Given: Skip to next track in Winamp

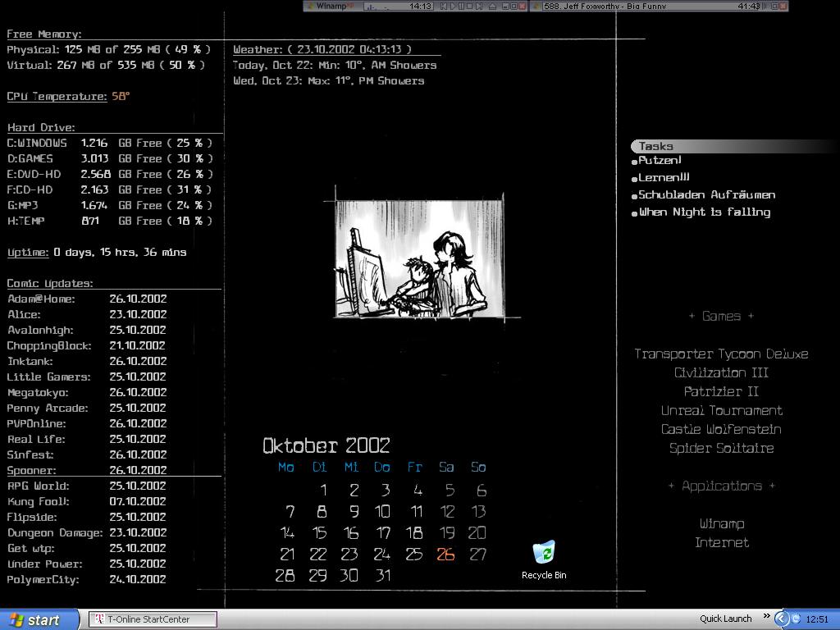Looking at the screenshot, I should point(480,7).
